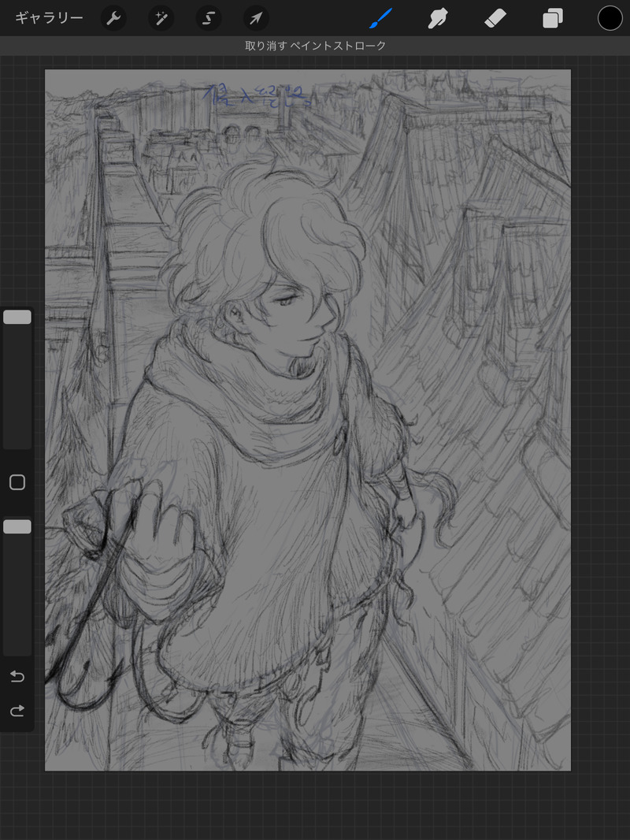This screenshot has width=630, height=840.
Task: Activate the Transform arrow tool
Action: (256, 19)
